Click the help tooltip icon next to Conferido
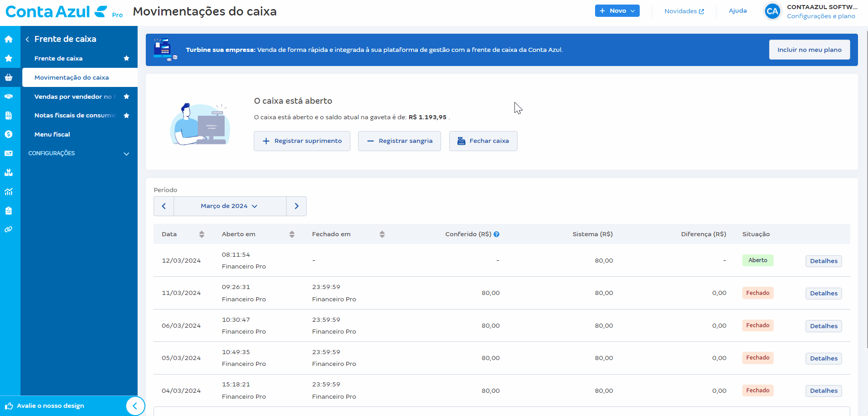Viewport: 868px width, 416px height. click(497, 234)
